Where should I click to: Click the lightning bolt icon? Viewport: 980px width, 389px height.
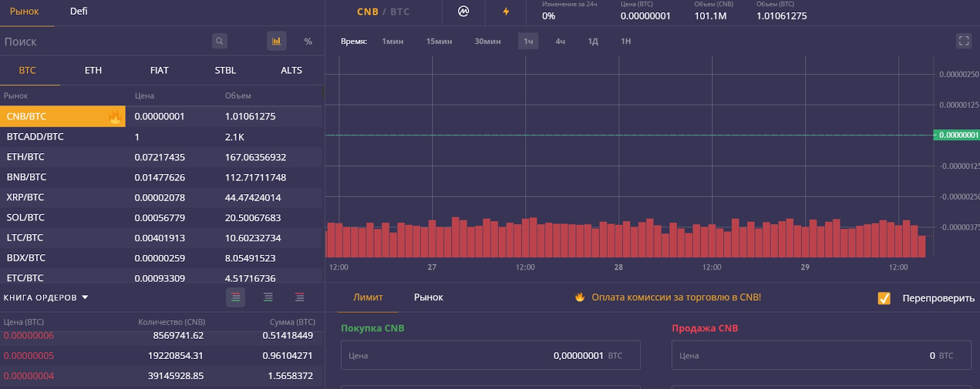tap(506, 11)
